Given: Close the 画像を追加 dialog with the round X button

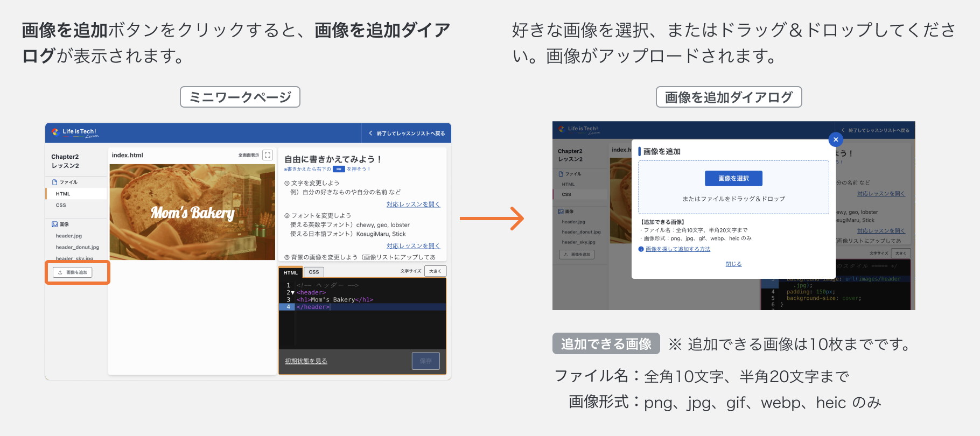Looking at the screenshot, I should pyautogui.click(x=836, y=139).
